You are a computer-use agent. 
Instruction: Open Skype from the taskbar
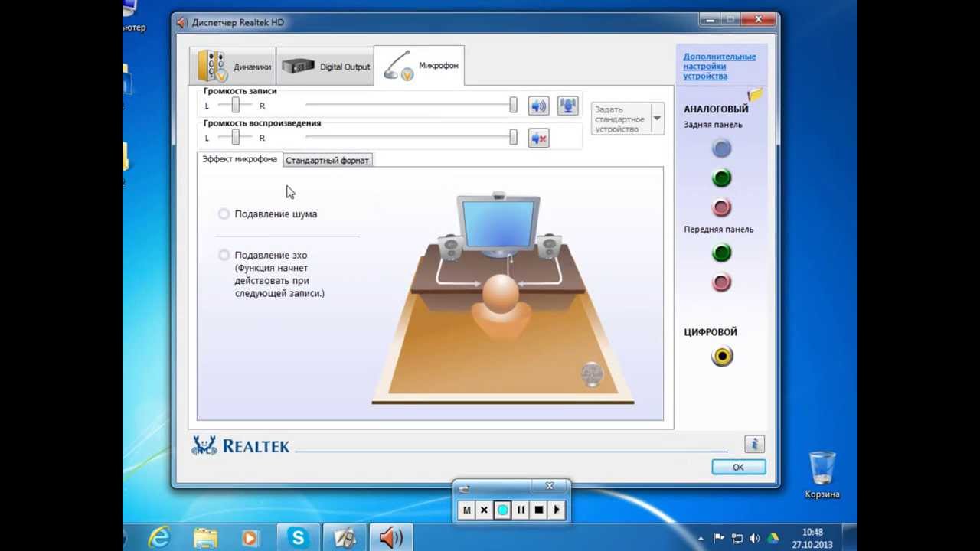(x=298, y=538)
